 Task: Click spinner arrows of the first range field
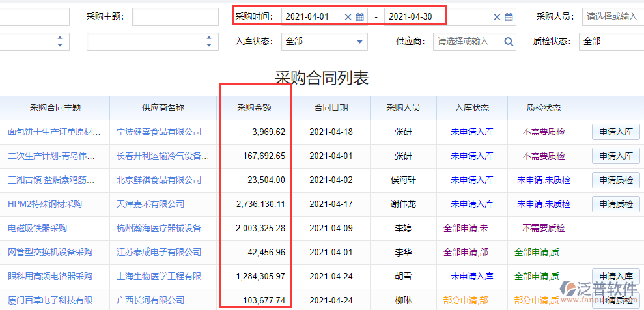(60, 42)
